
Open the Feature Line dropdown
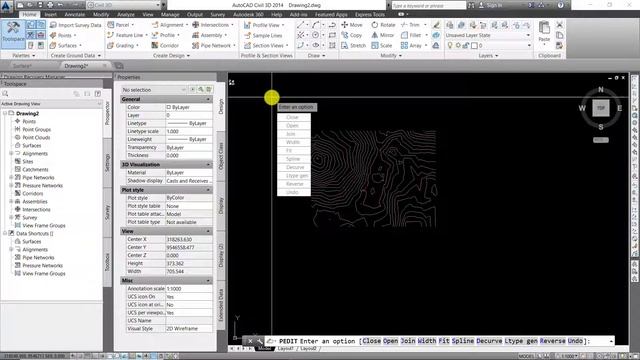pyautogui.click(x=127, y=36)
